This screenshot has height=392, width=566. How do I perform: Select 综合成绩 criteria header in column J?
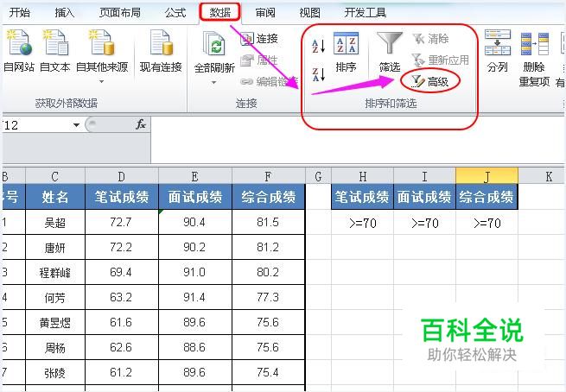487,197
